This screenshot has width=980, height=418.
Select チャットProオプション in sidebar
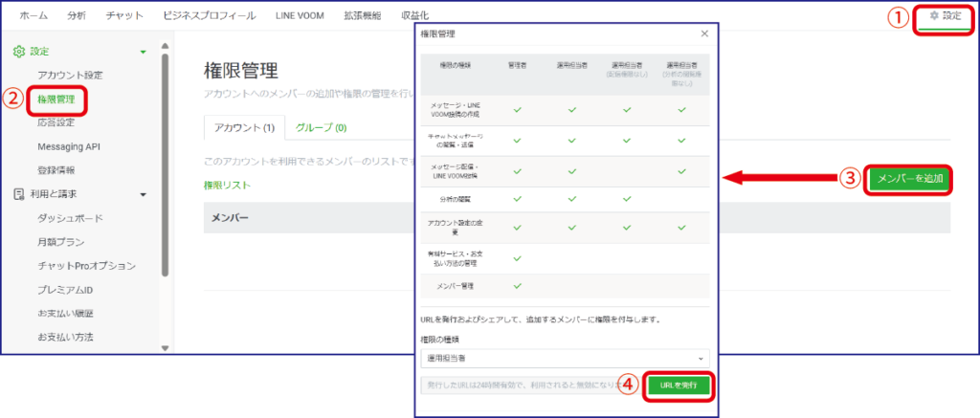pyautogui.click(x=86, y=266)
